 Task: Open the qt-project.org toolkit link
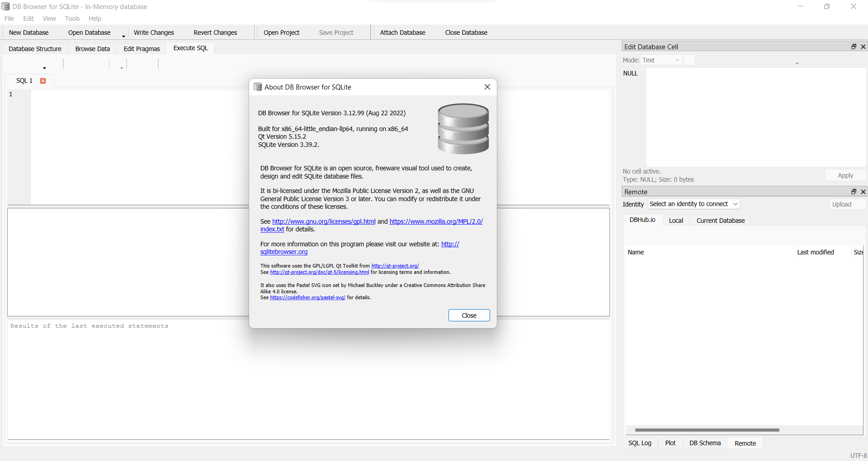[395, 266]
